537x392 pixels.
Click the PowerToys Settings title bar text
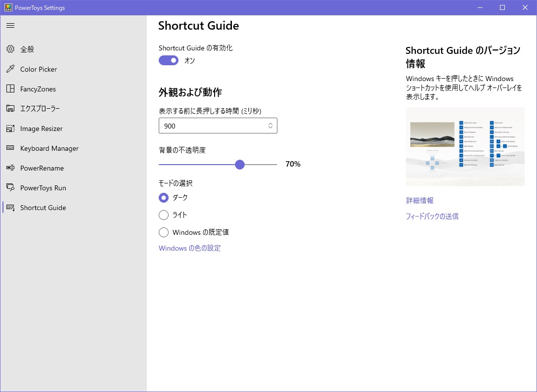click(40, 7)
